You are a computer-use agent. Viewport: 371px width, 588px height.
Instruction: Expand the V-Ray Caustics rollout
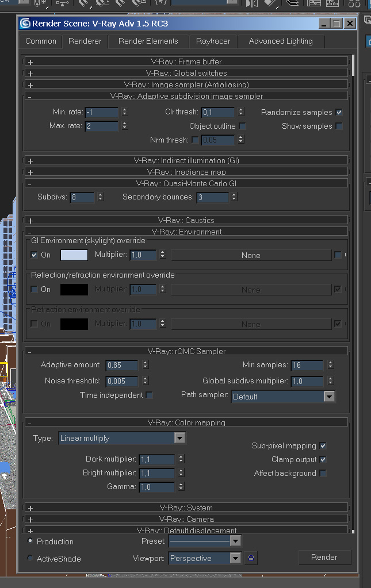pyautogui.click(x=186, y=220)
